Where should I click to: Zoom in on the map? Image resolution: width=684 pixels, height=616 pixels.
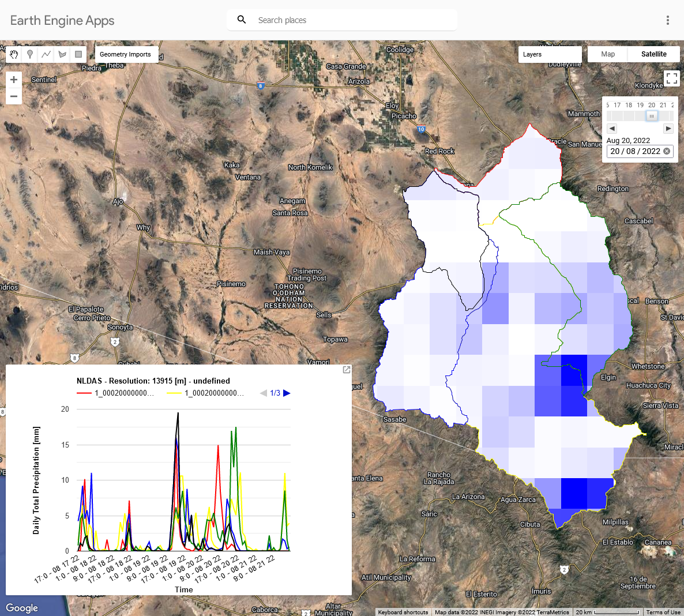tap(14, 80)
